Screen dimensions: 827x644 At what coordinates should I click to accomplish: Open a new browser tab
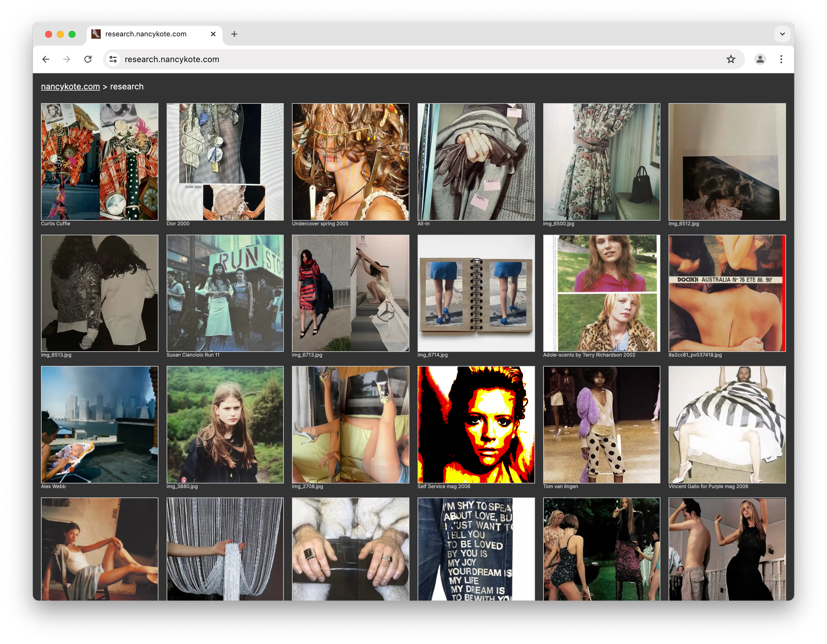[x=234, y=34]
